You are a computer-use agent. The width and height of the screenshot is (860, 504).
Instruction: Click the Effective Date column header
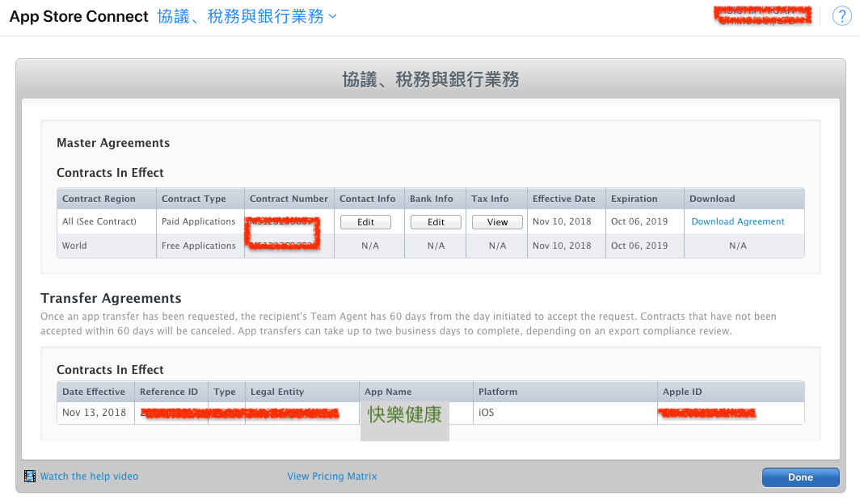coord(563,199)
